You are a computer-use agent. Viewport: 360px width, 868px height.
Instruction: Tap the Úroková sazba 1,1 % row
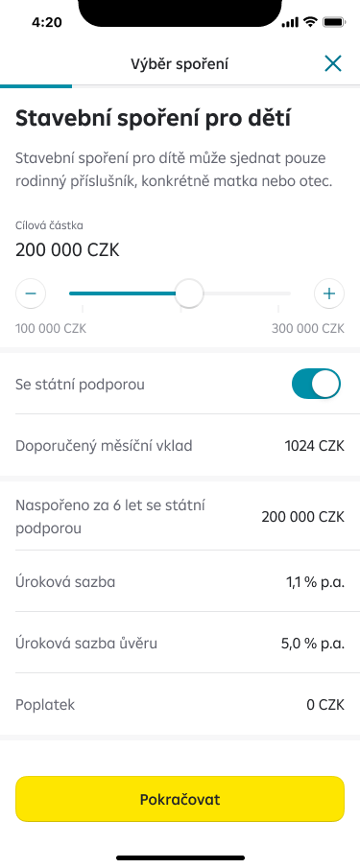(180, 582)
